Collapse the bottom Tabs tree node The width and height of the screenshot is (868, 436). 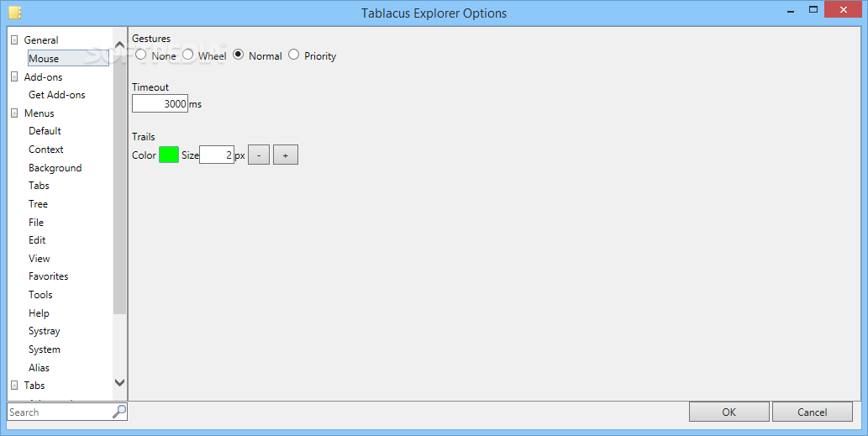click(x=14, y=385)
